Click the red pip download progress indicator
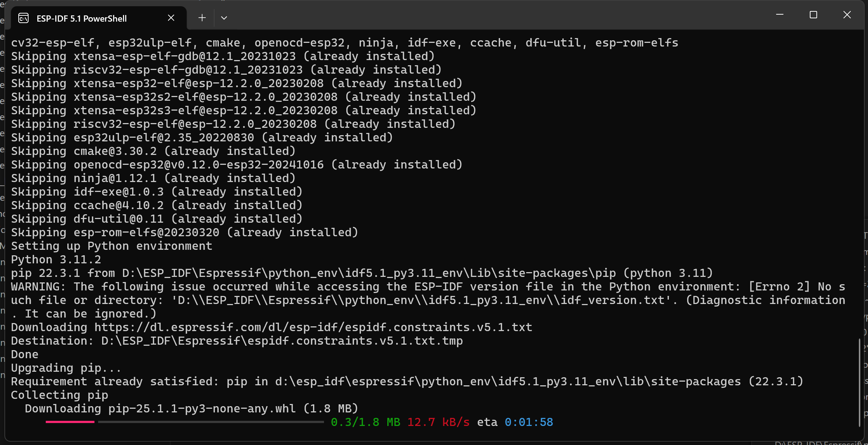The height and width of the screenshot is (445, 868). [x=70, y=422]
